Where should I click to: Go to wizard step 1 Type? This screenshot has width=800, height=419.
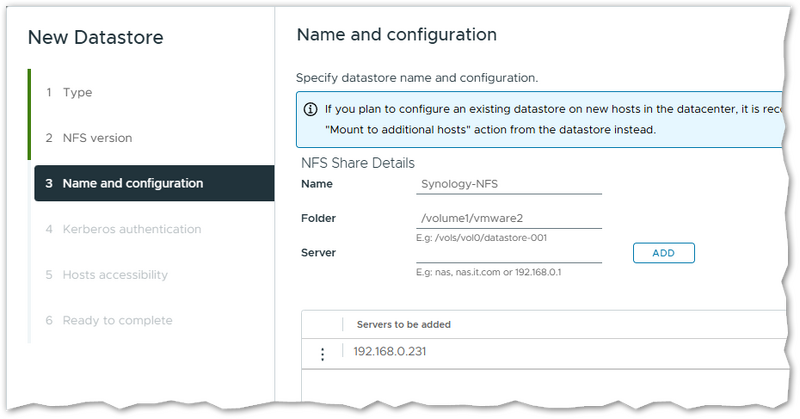click(77, 92)
